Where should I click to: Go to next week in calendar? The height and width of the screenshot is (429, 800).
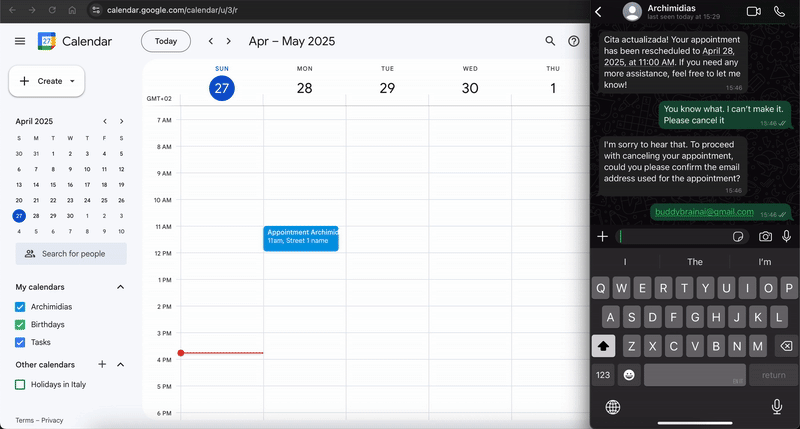click(x=229, y=41)
